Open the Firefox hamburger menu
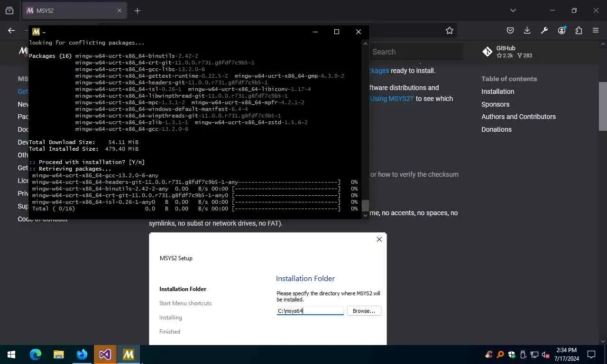 point(596,30)
